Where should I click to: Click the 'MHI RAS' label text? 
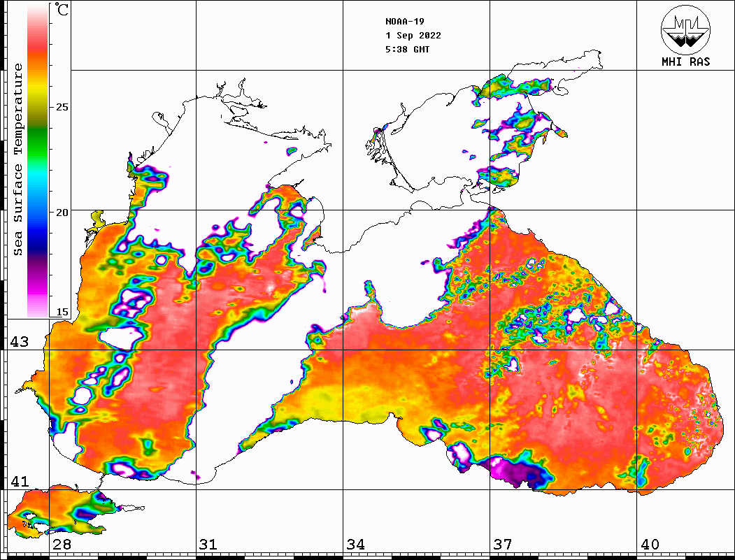(686, 62)
